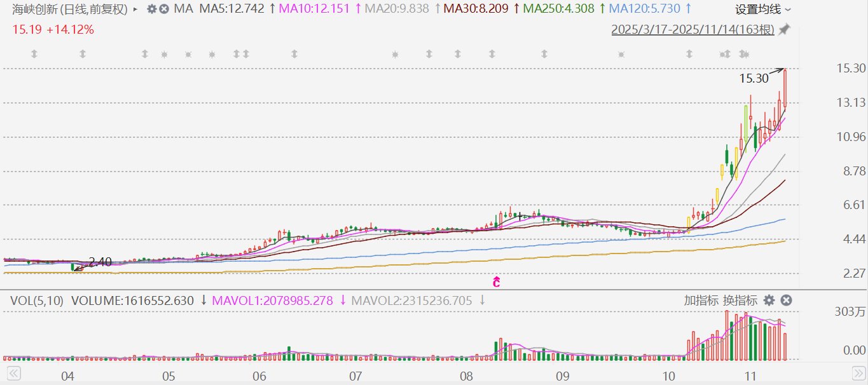Toggle the MA5 line label
Viewport: 868px width, 385px height.
[x=231, y=10]
